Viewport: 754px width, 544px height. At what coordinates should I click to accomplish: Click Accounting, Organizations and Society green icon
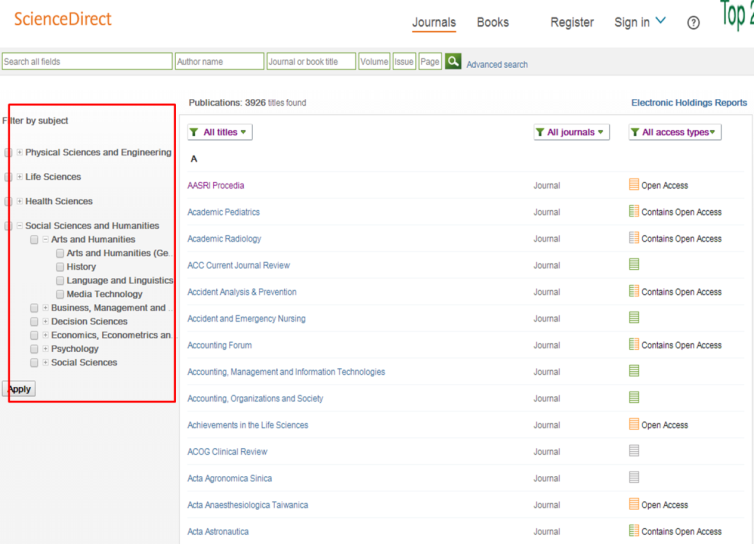pos(634,397)
